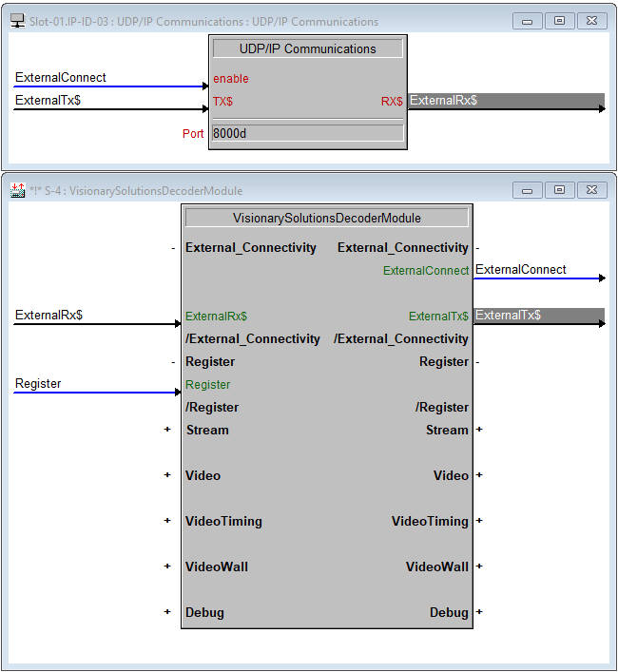618x672 pixels.
Task: Click the red TX$ pin label
Action: (x=222, y=102)
